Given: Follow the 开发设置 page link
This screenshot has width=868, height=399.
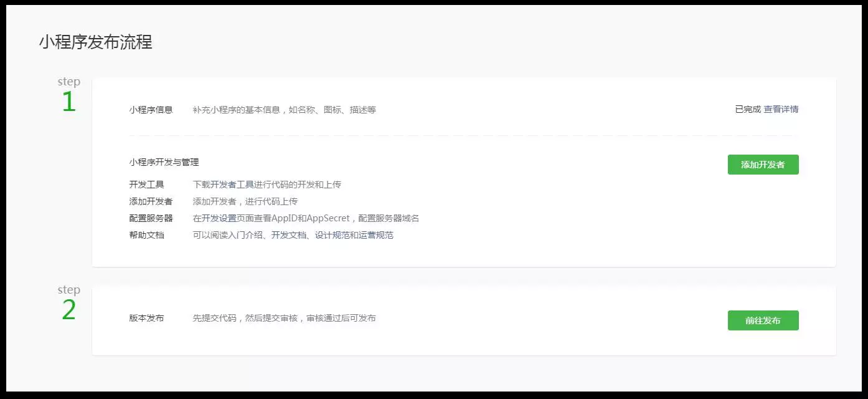Looking at the screenshot, I should click(x=219, y=218).
